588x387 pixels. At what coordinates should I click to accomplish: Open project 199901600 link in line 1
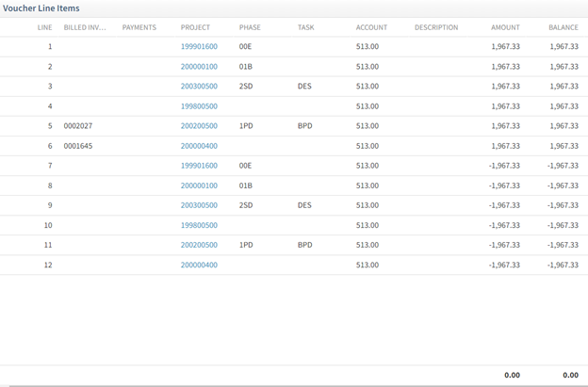point(199,46)
